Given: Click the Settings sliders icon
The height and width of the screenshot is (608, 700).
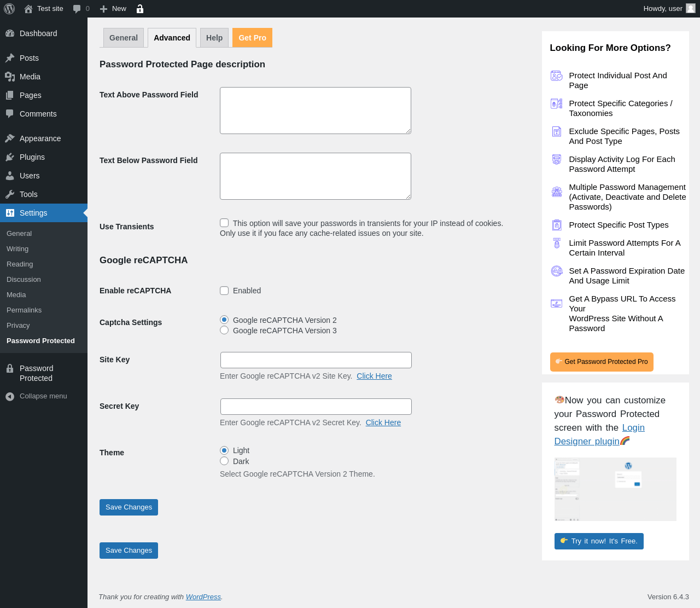Looking at the screenshot, I should [10, 213].
